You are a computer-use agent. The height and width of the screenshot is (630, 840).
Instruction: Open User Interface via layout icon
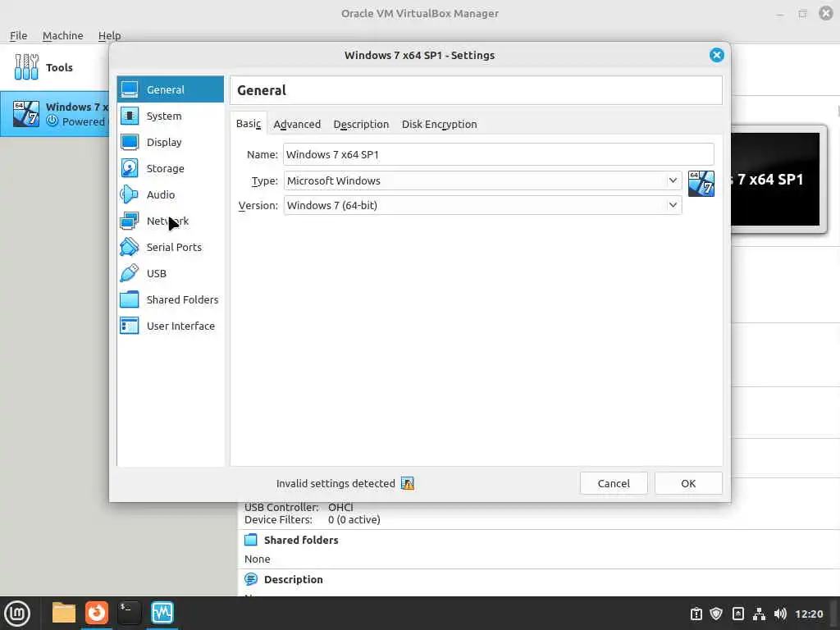(x=129, y=326)
